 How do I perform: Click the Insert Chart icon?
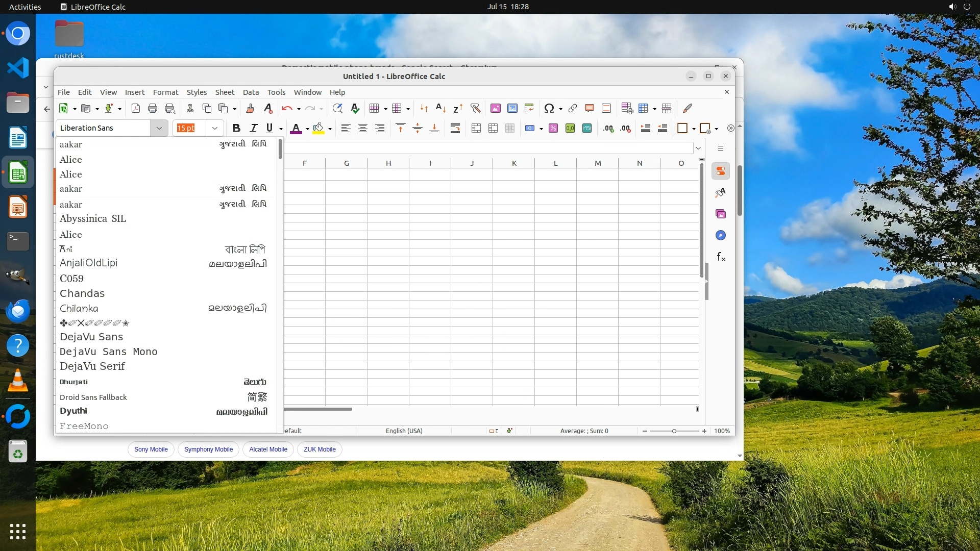coord(512,108)
